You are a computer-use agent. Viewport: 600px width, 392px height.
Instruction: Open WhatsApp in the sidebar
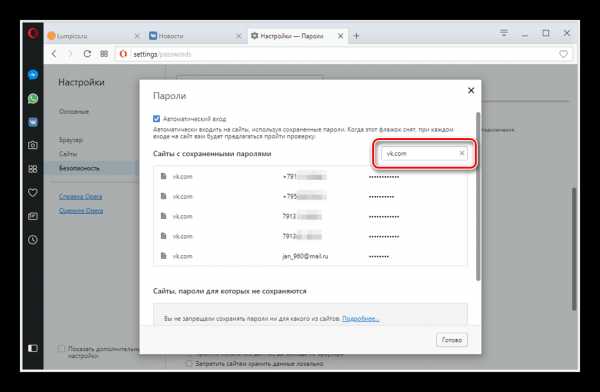[33, 98]
